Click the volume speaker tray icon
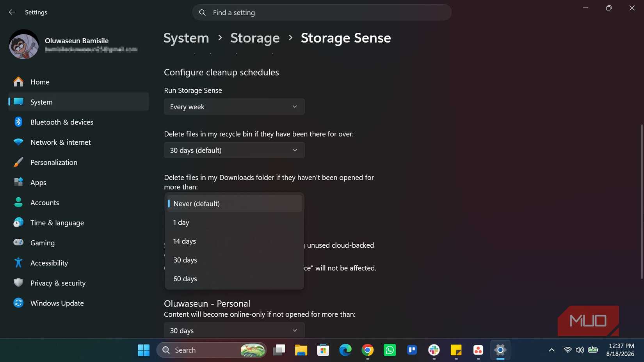This screenshot has width=644, height=362. (580, 350)
